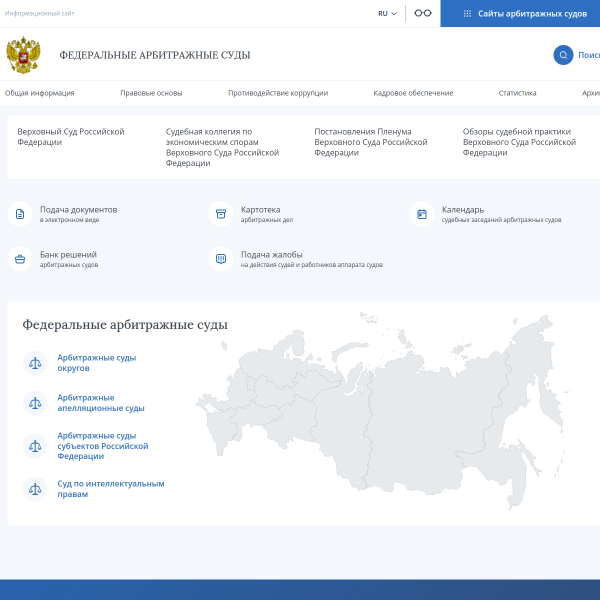The image size is (600, 600).
Task: Open Постановления Пленума Верховного Суда link
Action: 371,142
